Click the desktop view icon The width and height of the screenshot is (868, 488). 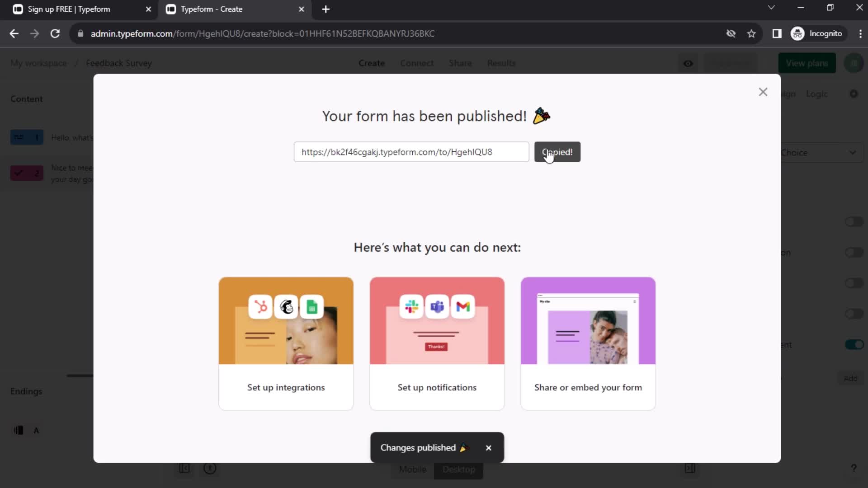tap(459, 469)
